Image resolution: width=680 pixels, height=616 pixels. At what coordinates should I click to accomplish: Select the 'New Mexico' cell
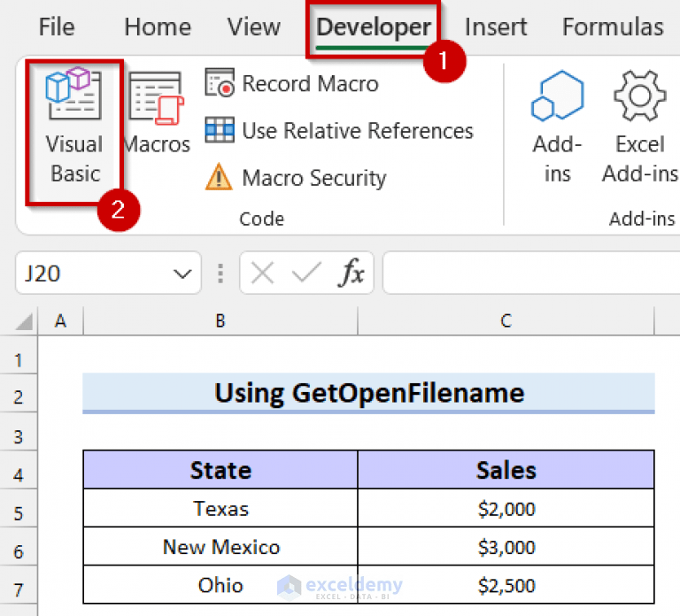pyautogui.click(x=220, y=546)
